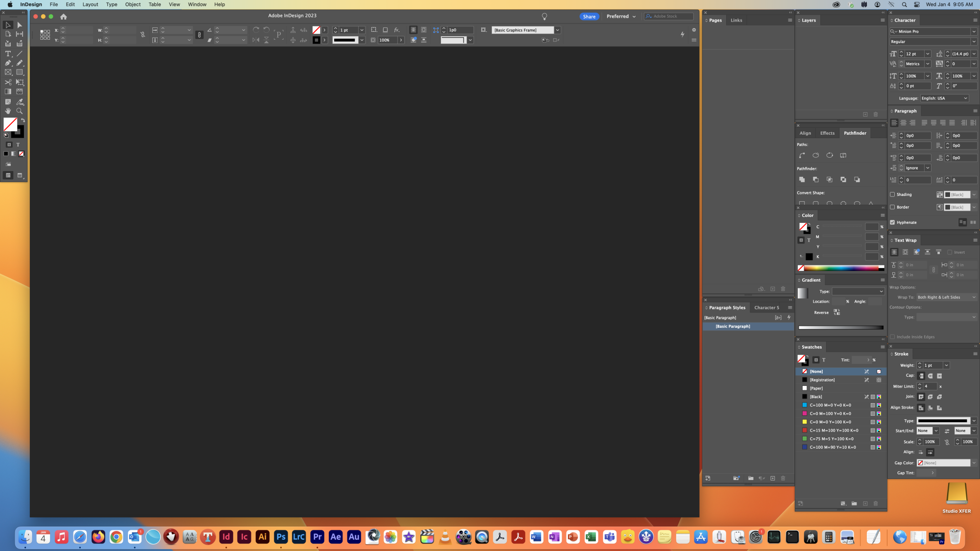Expand the stroke Weight dropdown
This screenshot has height=551, width=980.
[x=946, y=365]
